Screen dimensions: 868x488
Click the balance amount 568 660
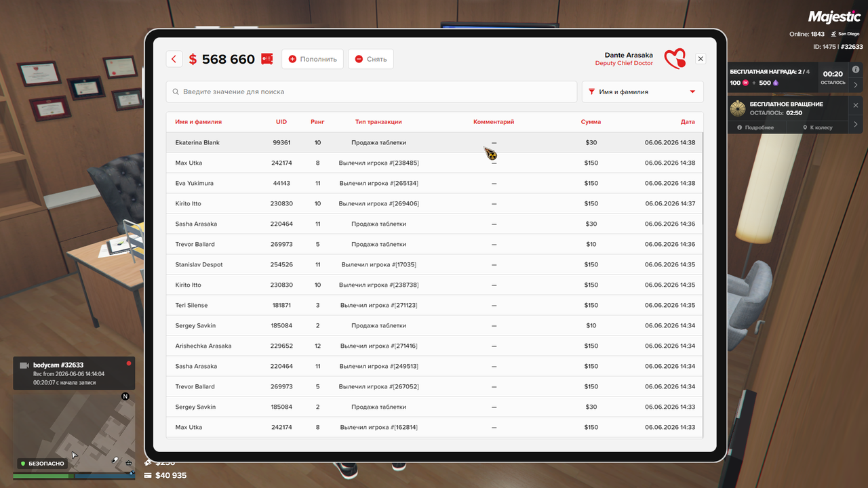point(229,59)
